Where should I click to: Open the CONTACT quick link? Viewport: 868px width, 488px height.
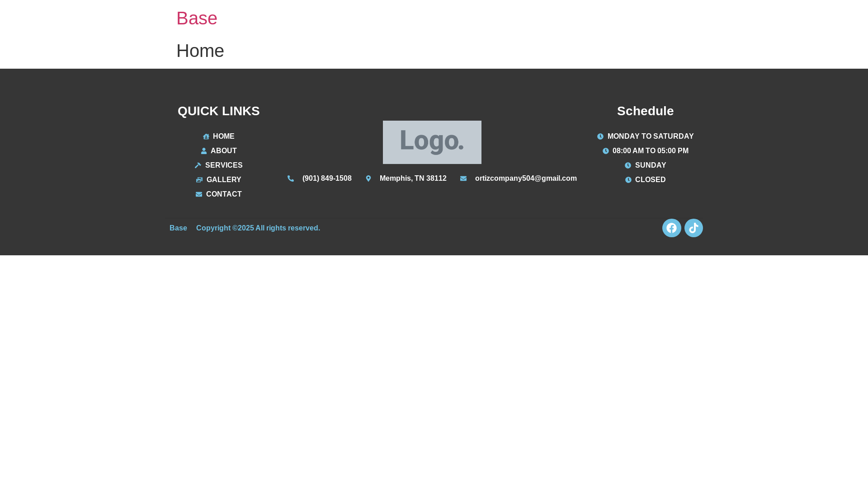[x=224, y=194]
